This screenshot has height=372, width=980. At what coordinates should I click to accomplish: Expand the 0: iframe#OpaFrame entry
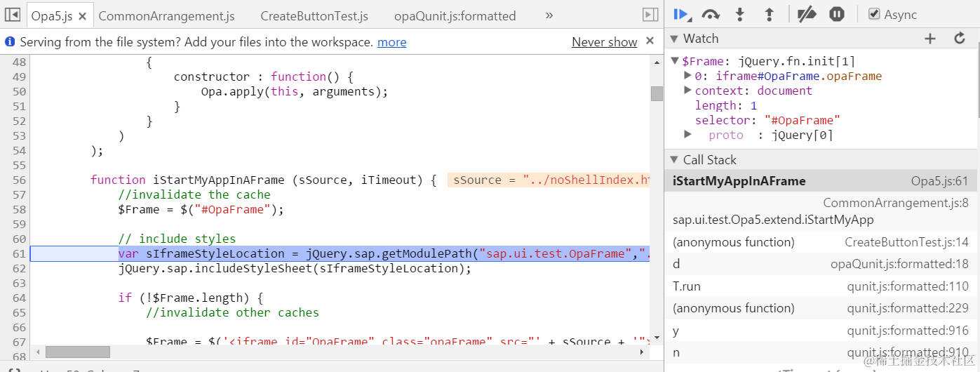tap(688, 76)
